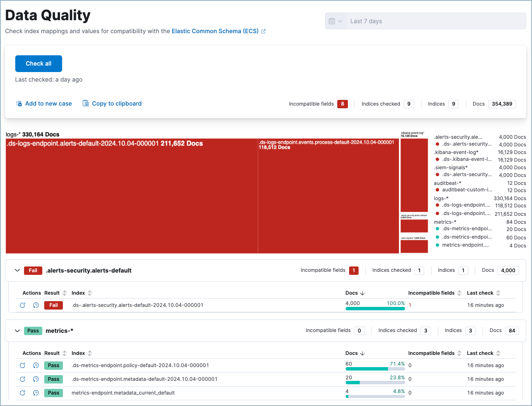The height and width of the screenshot is (406, 532).
Task: Click the auditbeat-custom-i... legend item
Action: tap(467, 190)
